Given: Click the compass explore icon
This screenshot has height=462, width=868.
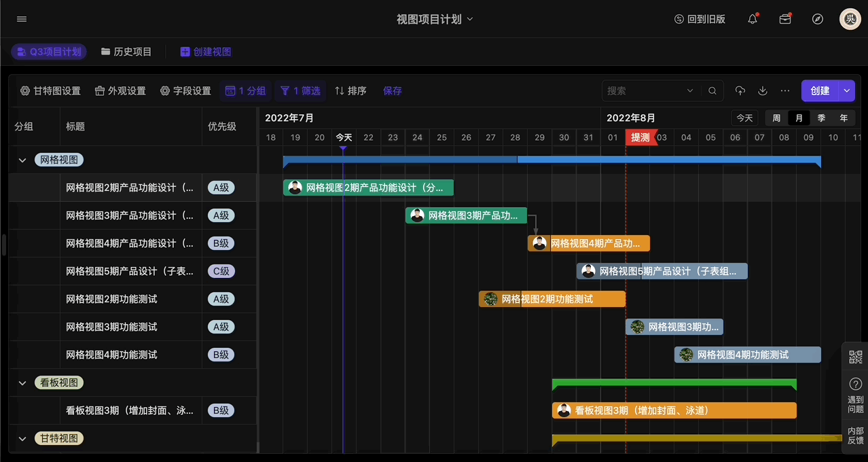Looking at the screenshot, I should [818, 19].
